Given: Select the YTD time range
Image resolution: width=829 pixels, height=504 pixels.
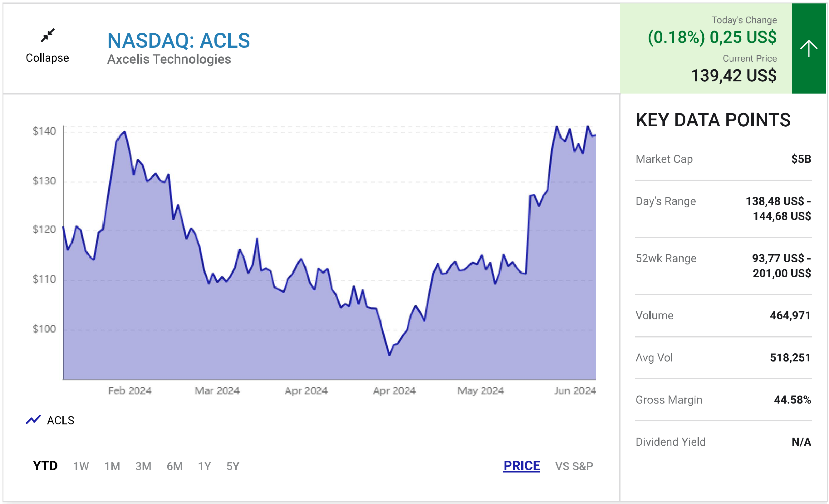Looking at the screenshot, I should pos(45,466).
